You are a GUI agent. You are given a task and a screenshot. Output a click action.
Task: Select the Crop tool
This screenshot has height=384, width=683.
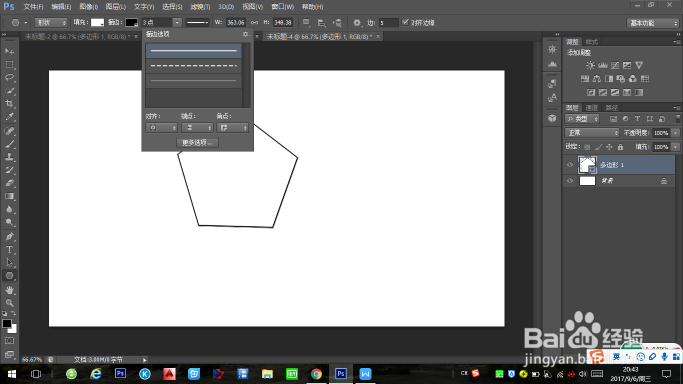coord(9,104)
